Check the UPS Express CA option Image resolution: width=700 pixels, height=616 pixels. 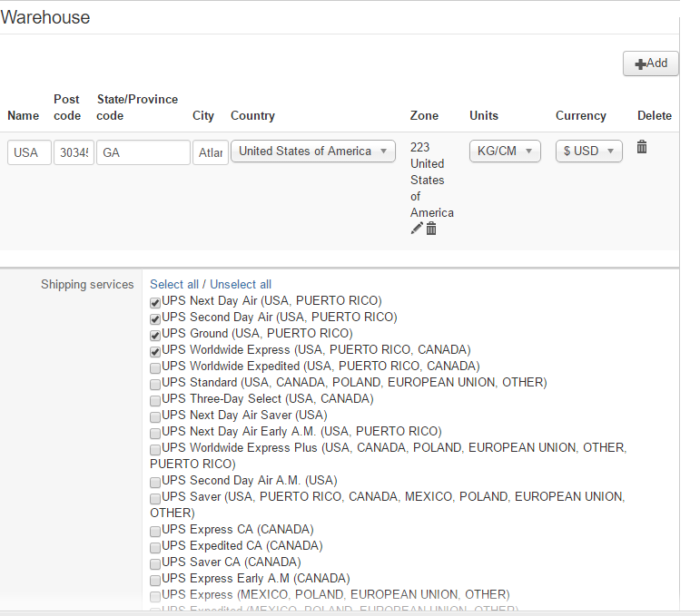155,531
